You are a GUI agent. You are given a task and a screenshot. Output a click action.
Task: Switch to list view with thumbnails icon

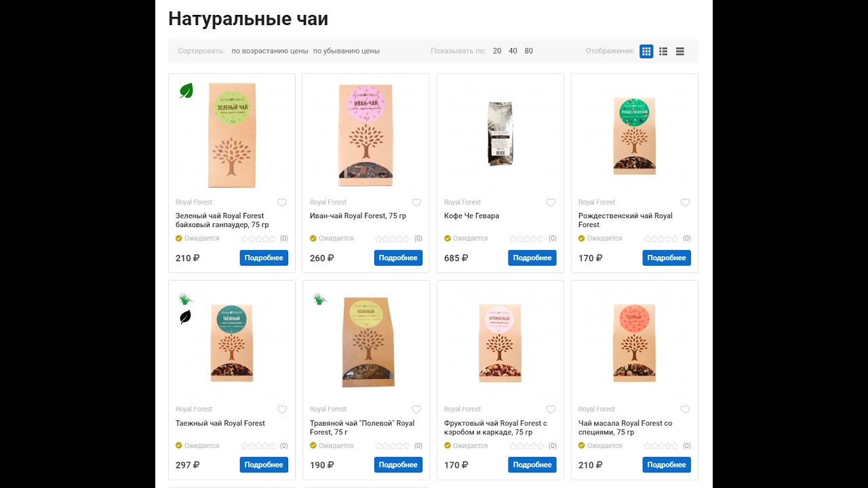[x=663, y=51]
